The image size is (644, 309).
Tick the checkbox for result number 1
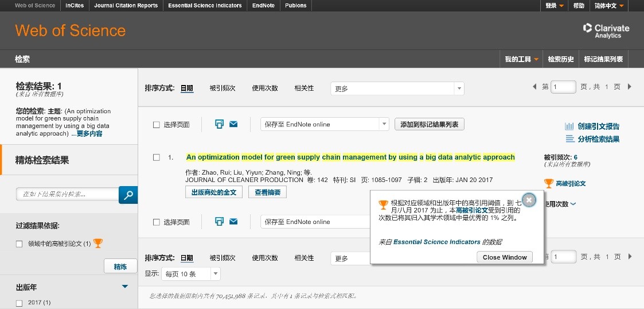pyautogui.click(x=157, y=157)
